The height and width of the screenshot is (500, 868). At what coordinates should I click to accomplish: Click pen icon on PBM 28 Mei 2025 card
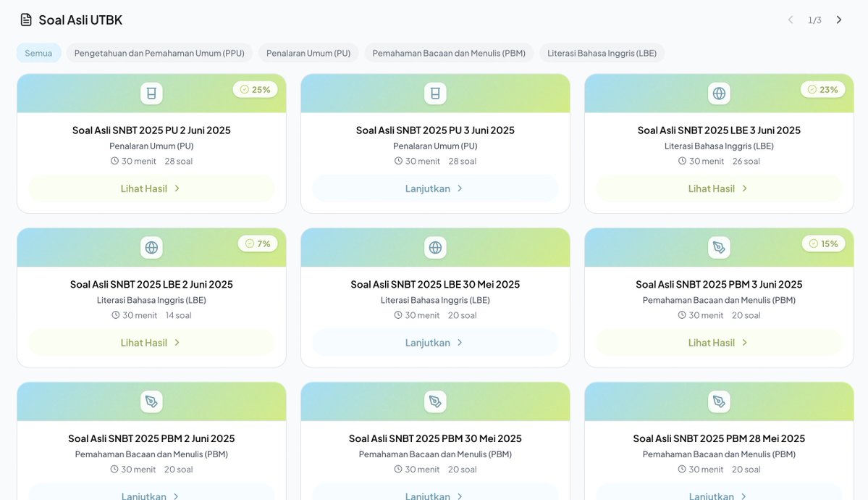[x=719, y=401]
